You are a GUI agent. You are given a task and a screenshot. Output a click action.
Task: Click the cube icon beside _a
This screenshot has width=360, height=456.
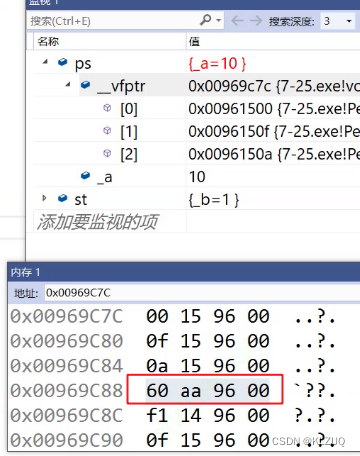point(86,175)
